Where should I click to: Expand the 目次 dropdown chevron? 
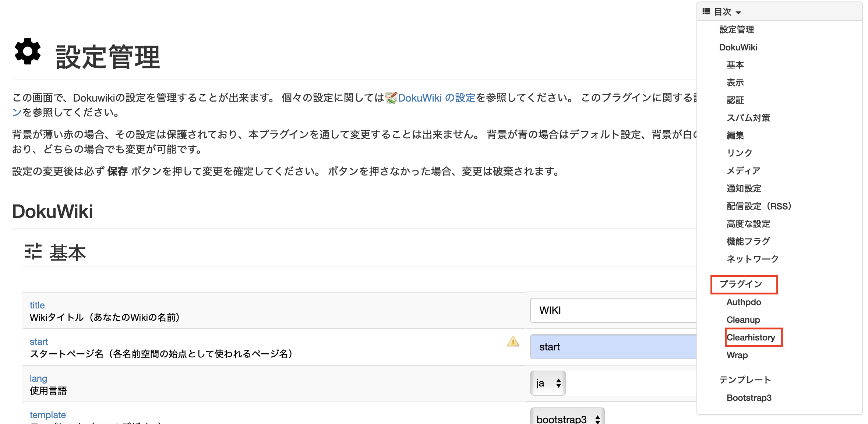(x=739, y=13)
